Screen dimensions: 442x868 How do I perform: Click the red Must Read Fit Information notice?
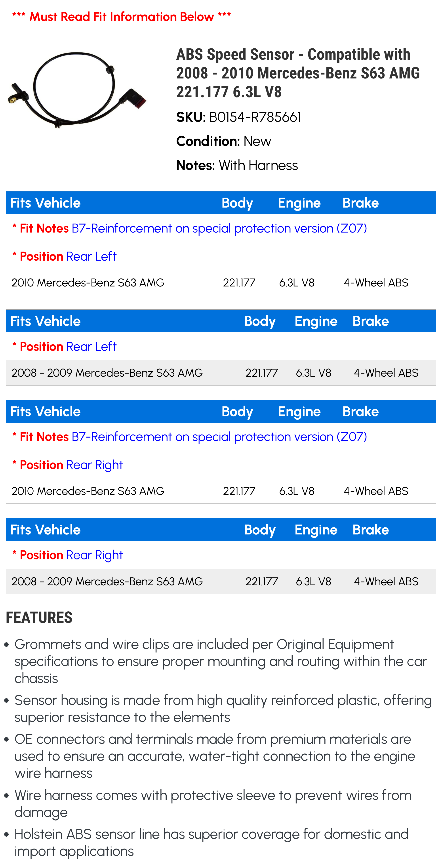click(x=121, y=17)
